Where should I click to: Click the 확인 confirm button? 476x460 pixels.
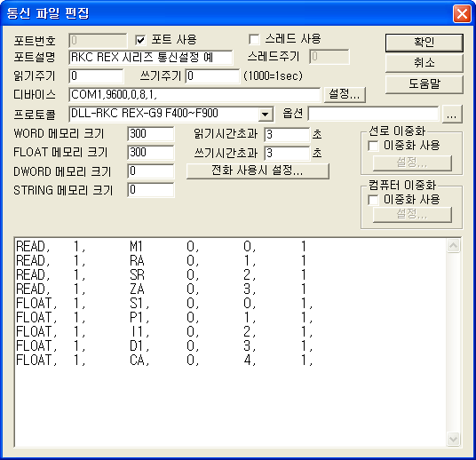[x=424, y=43]
